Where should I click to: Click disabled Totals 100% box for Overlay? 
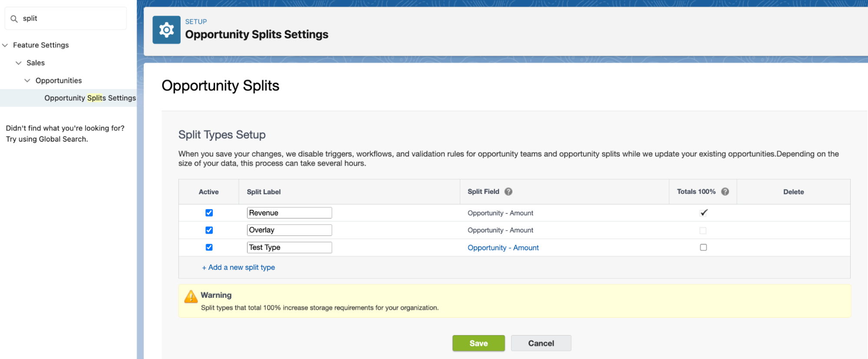click(x=703, y=230)
